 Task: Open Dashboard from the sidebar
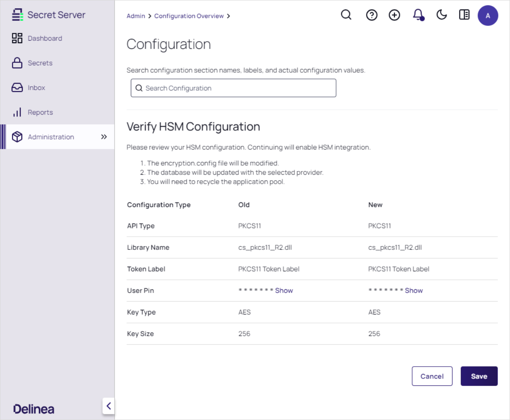tap(45, 38)
